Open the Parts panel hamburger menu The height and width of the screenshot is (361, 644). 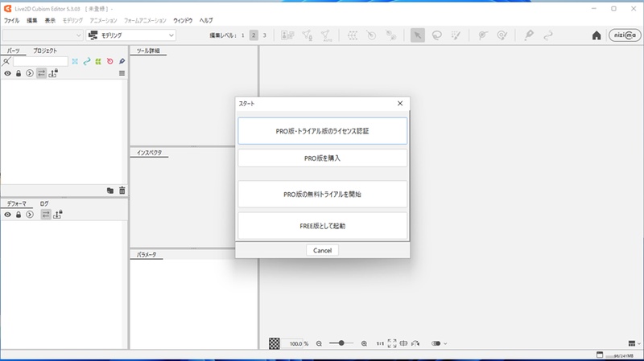[122, 73]
